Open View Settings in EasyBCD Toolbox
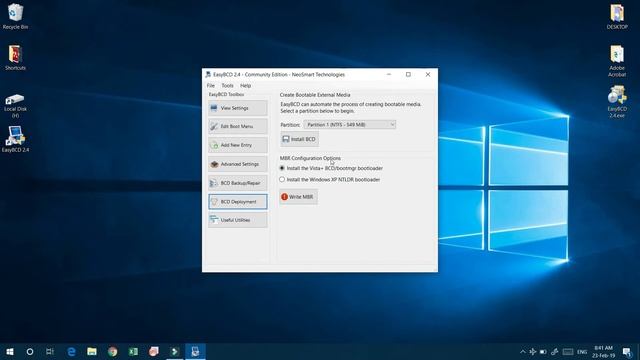Screen dimensions: 640x360 238,108
